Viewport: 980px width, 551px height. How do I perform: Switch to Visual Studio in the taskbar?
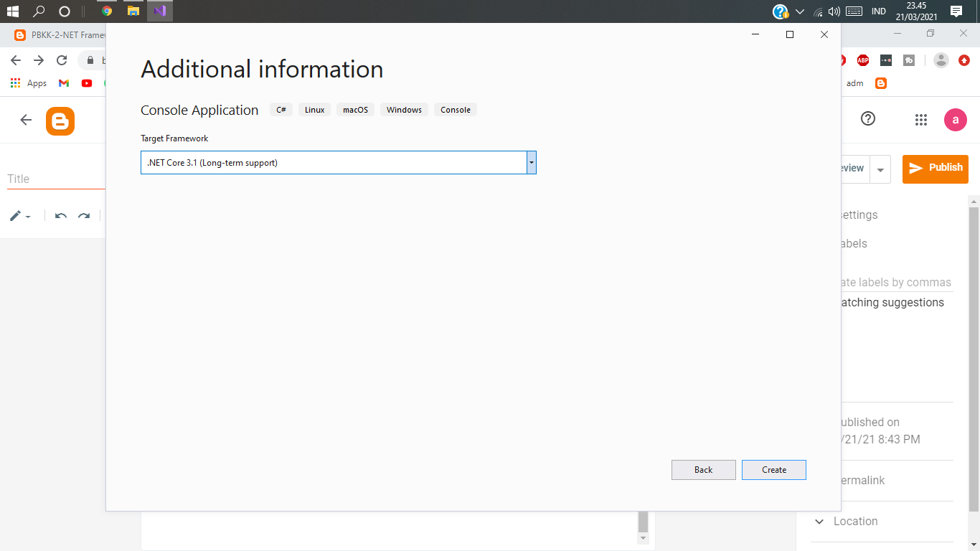(x=160, y=11)
